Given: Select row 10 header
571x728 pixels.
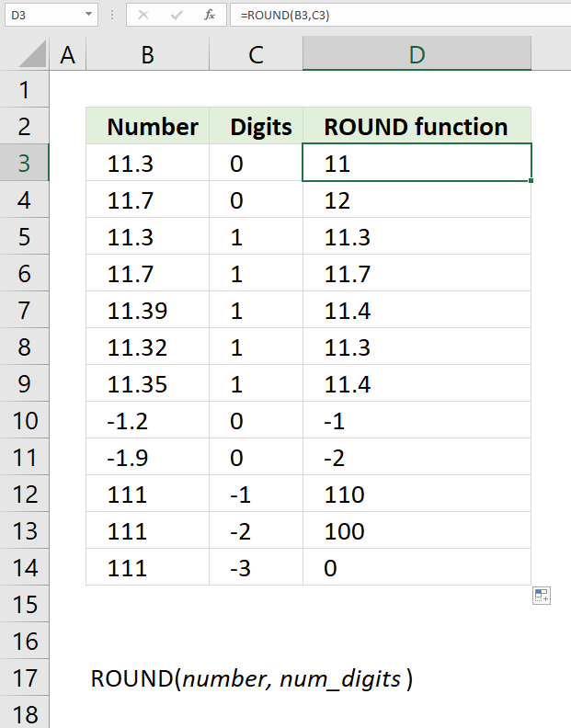Looking at the screenshot, I should click(x=24, y=420).
